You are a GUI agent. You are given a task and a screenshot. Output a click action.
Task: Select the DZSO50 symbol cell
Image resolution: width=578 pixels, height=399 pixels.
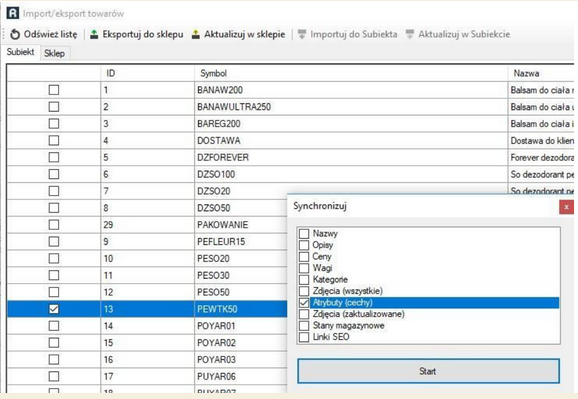click(x=241, y=208)
